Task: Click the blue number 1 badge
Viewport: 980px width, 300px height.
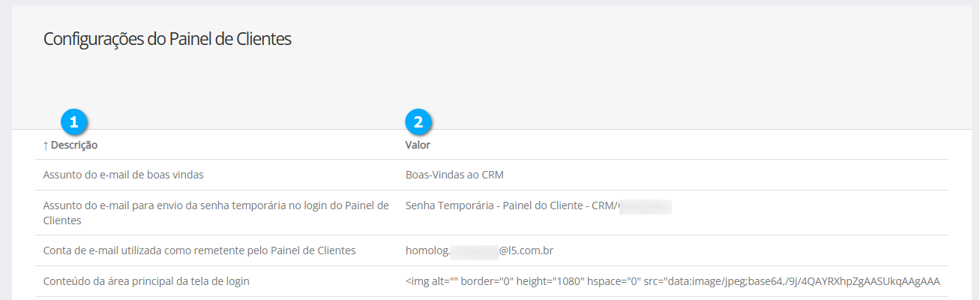Action: [x=73, y=121]
